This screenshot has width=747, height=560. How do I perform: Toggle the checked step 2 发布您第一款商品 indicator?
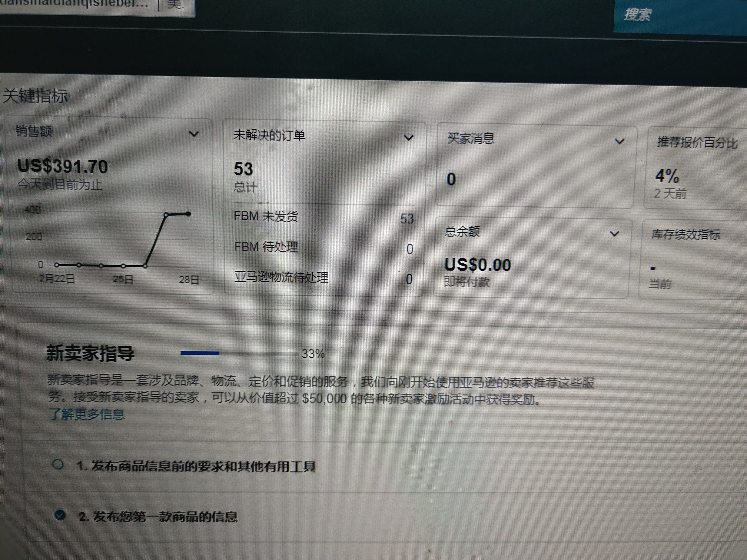60,515
